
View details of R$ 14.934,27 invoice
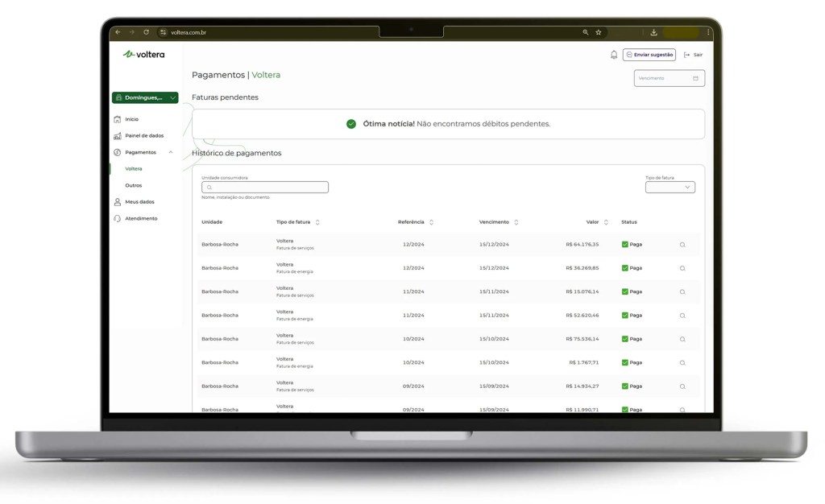click(x=682, y=386)
